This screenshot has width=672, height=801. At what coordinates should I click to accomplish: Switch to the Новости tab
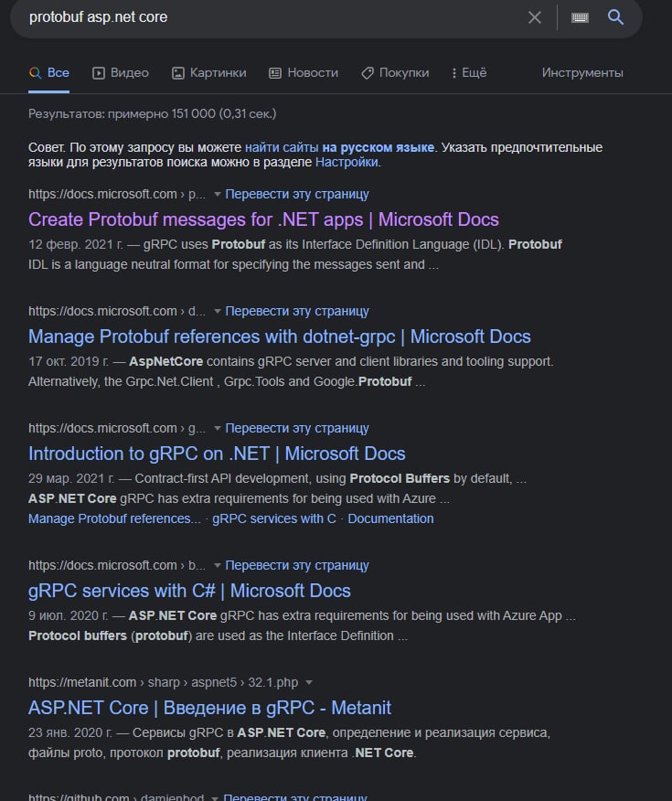click(x=304, y=72)
